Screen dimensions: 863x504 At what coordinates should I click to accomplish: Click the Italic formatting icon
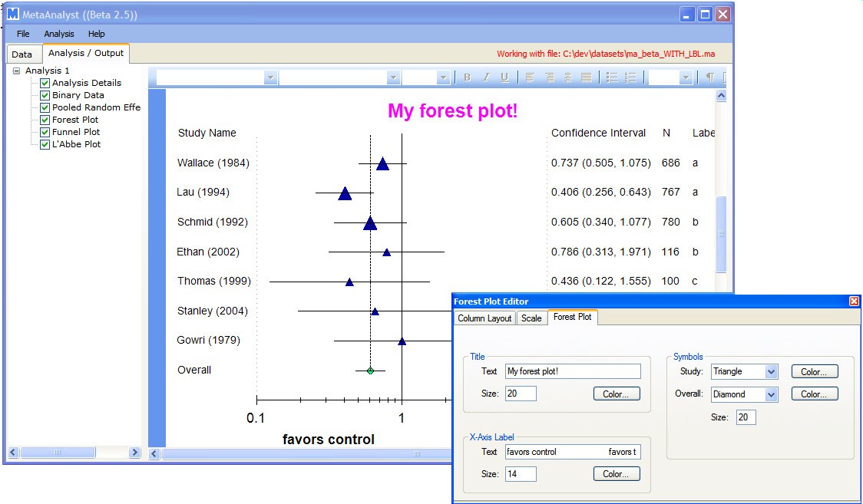[x=485, y=77]
